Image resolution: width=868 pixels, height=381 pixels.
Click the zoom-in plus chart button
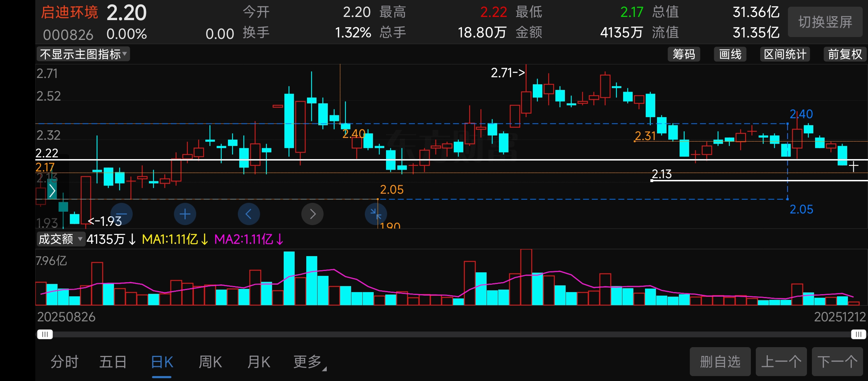coord(185,214)
